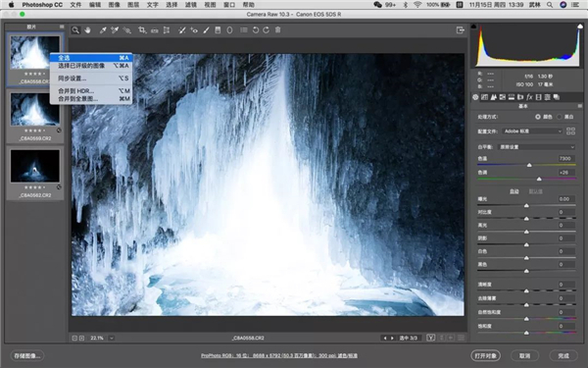Rotate image counterclockwise
Screen dimensions: 588x368
pos(256,30)
